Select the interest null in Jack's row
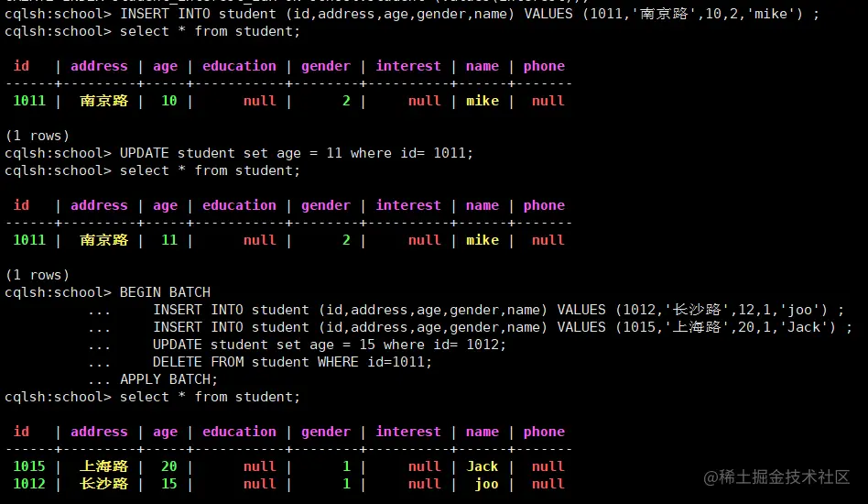Image resolution: width=868 pixels, height=504 pixels. (425, 466)
